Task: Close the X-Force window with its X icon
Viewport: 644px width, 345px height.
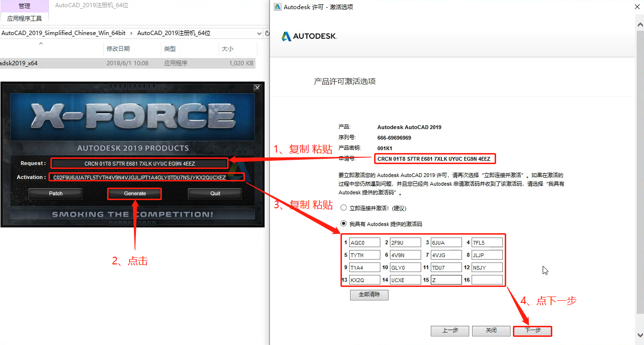Action: pos(257,88)
